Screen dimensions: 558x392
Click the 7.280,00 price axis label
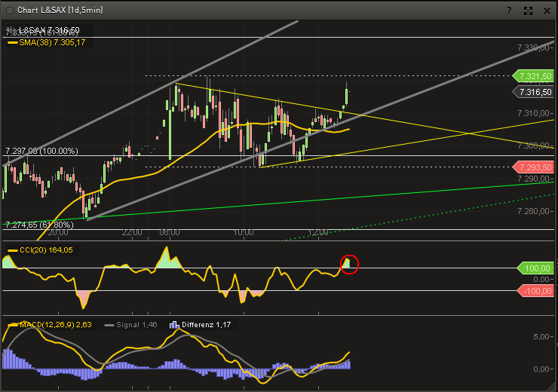point(533,211)
